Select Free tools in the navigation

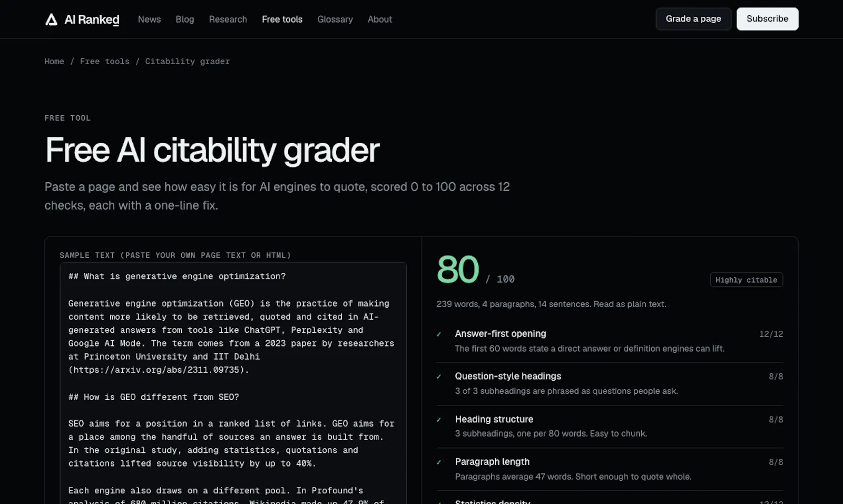click(282, 19)
